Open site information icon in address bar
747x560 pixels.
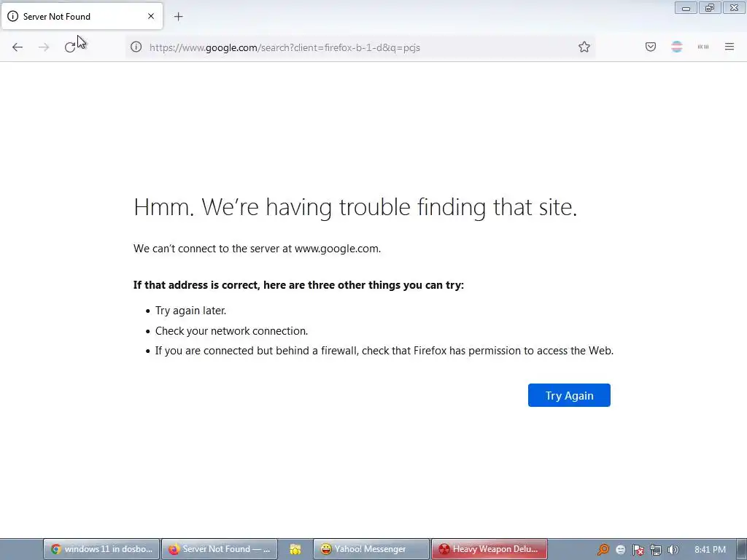pyautogui.click(x=136, y=47)
